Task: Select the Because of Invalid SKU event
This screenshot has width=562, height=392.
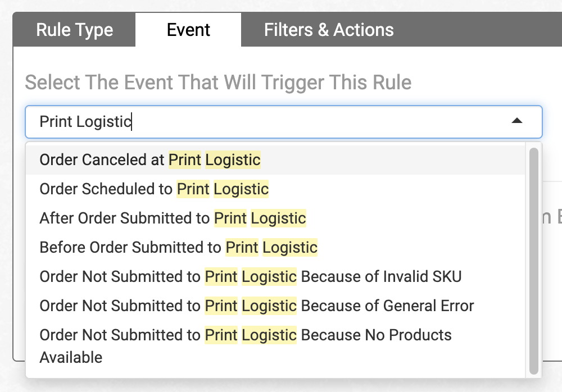Action: click(251, 277)
